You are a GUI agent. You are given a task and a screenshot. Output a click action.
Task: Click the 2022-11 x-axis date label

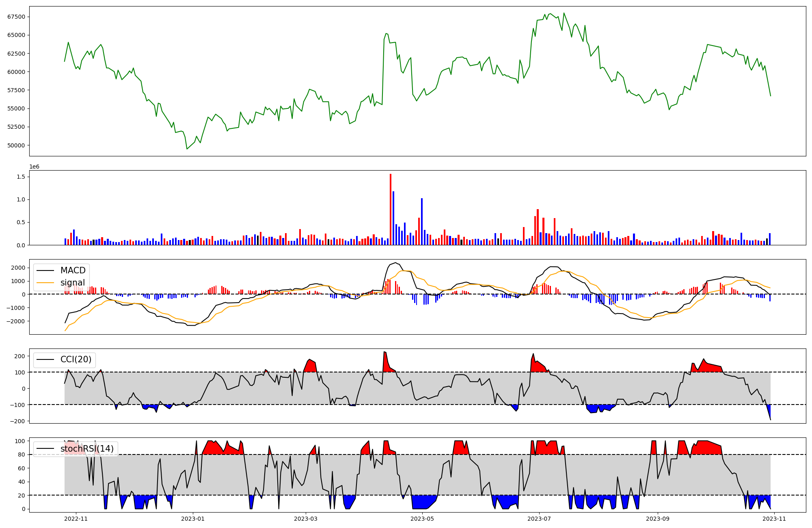click(76, 519)
